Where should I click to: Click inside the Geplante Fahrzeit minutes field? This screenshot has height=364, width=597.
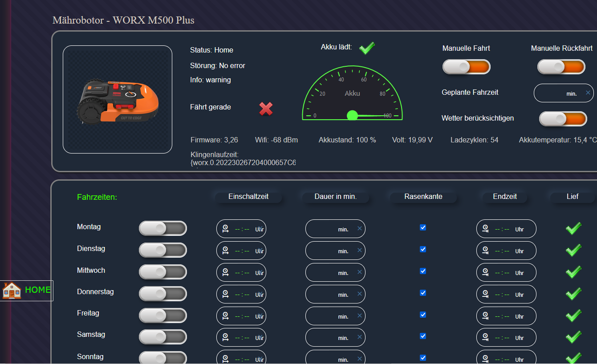tap(564, 93)
